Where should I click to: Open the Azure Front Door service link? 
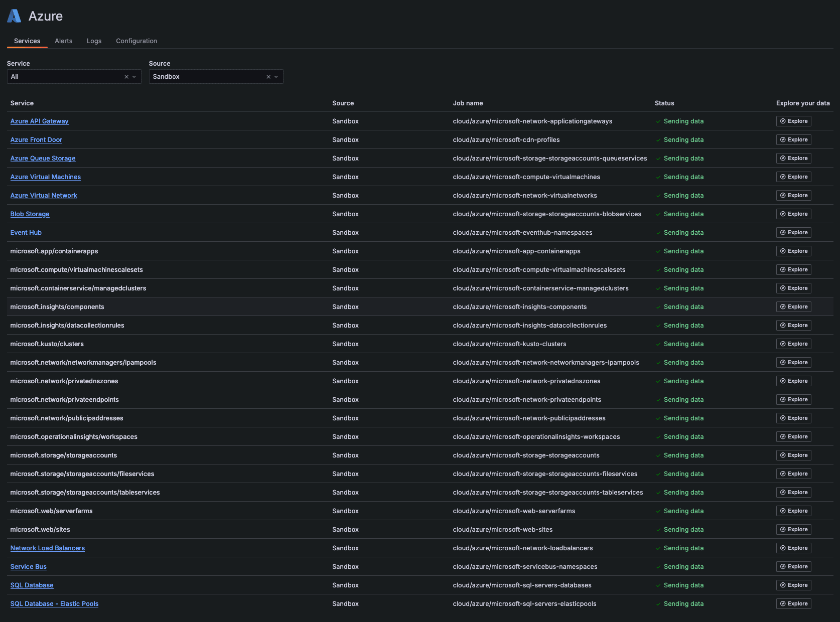(x=36, y=139)
